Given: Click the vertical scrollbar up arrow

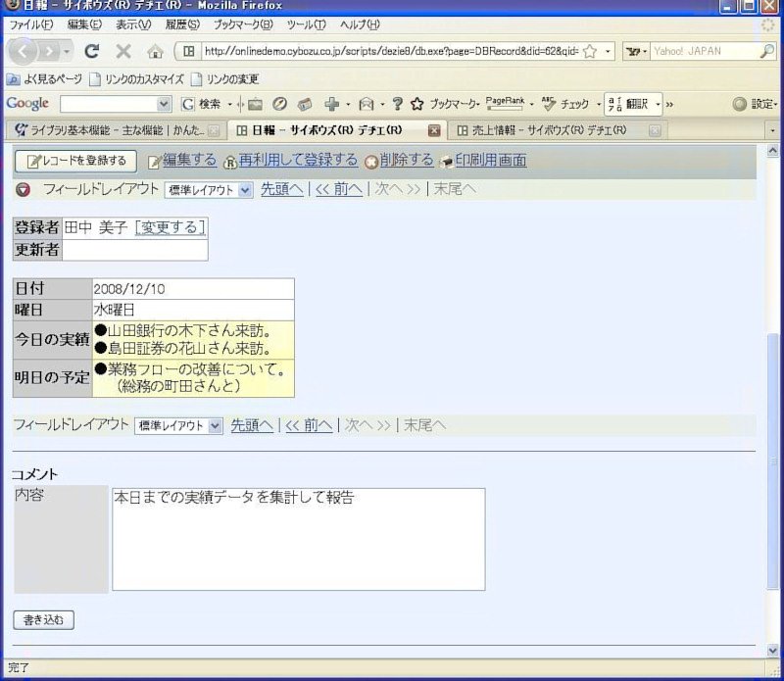Looking at the screenshot, I should pyautogui.click(x=772, y=151).
